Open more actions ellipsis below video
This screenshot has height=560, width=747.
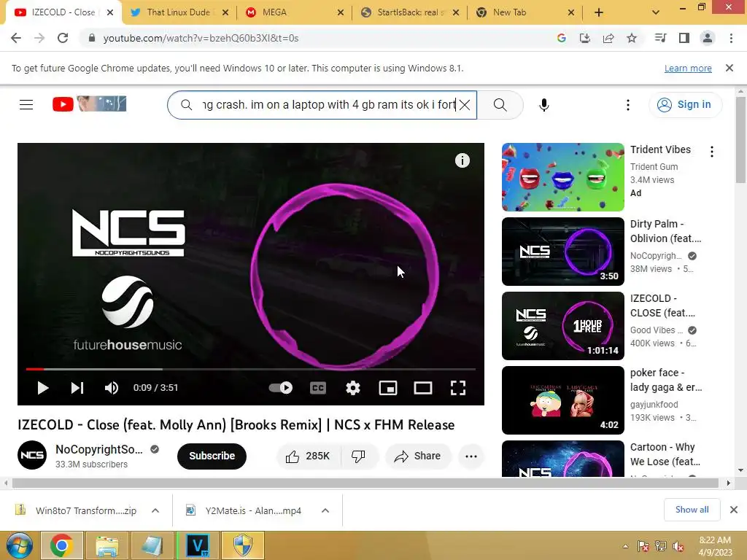[471, 456]
